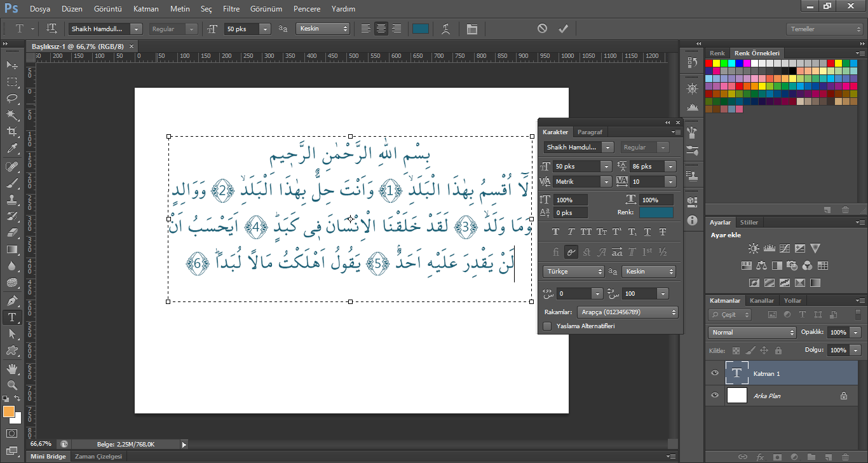Enable the Yaslama Alternatifleri checkbox
Screen dimensions: 868x463
pyautogui.click(x=547, y=326)
